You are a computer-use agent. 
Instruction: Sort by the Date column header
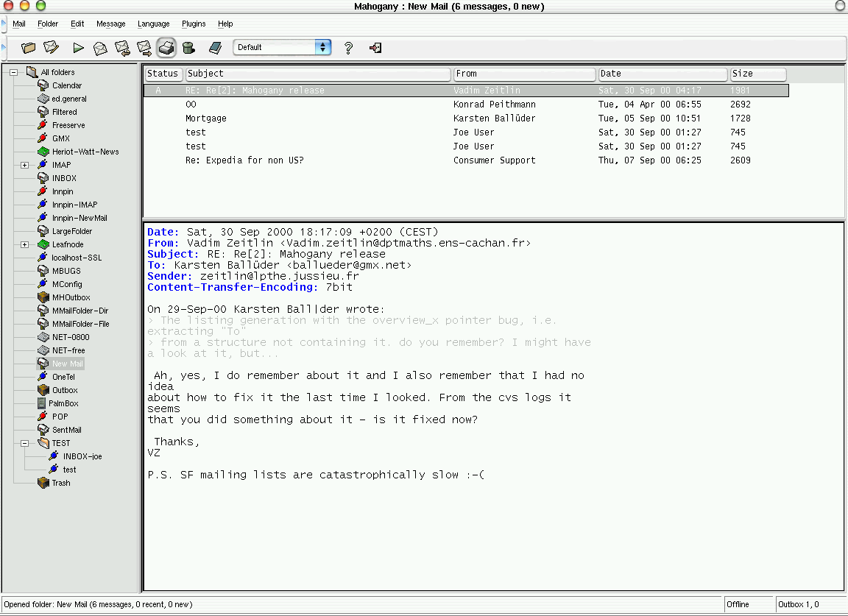pyautogui.click(x=662, y=74)
